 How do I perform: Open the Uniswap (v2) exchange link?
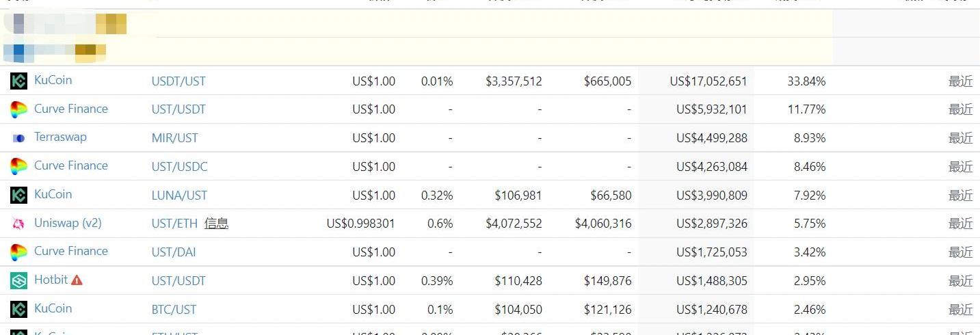click(68, 223)
